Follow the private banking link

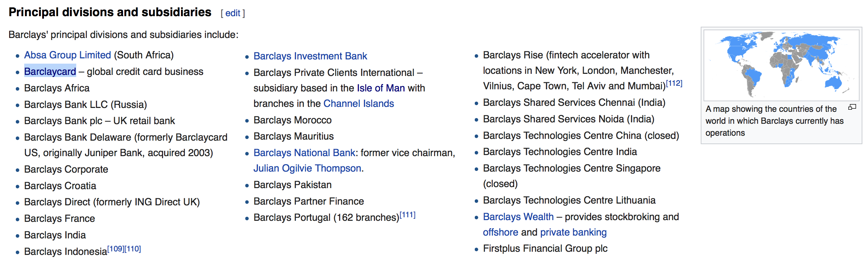point(574,232)
